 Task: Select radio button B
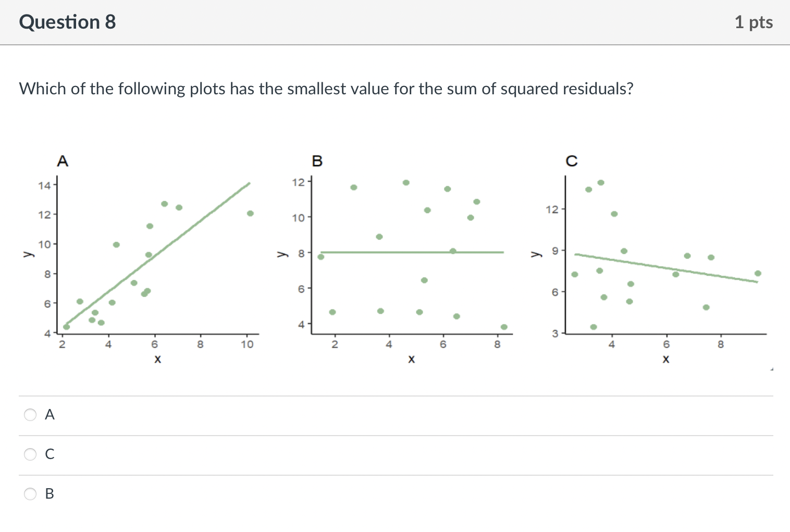click(x=30, y=494)
